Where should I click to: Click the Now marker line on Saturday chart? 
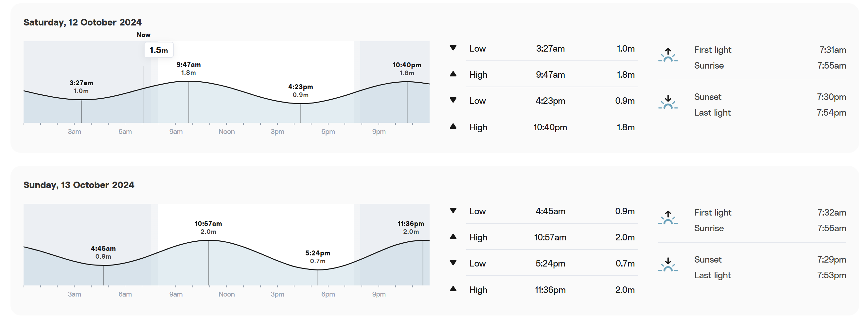click(144, 94)
